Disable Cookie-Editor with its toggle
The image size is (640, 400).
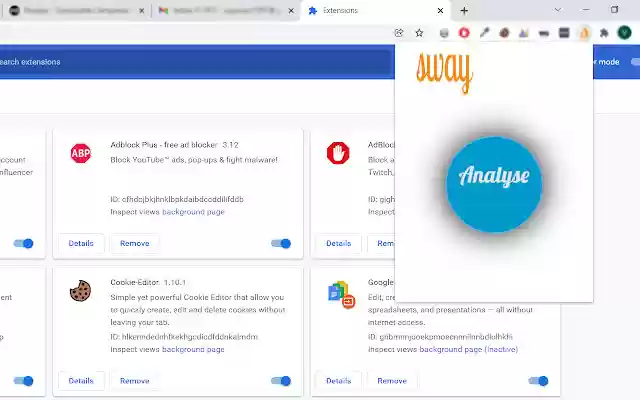(x=281, y=381)
